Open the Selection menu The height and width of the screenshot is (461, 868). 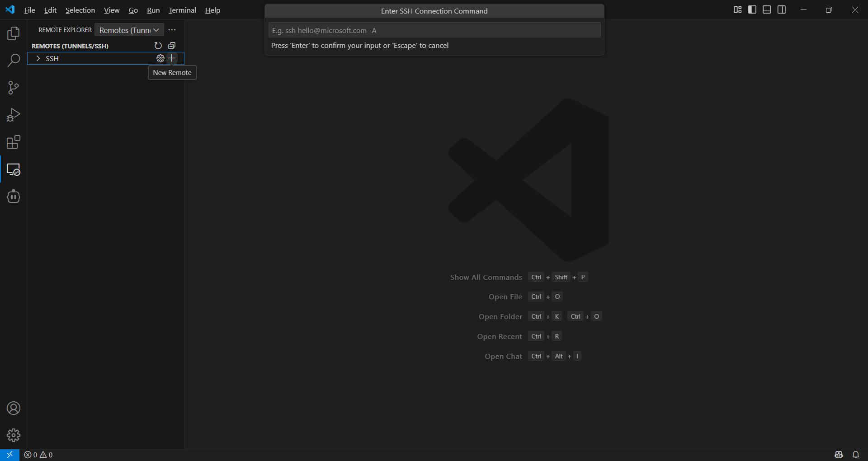pyautogui.click(x=80, y=10)
